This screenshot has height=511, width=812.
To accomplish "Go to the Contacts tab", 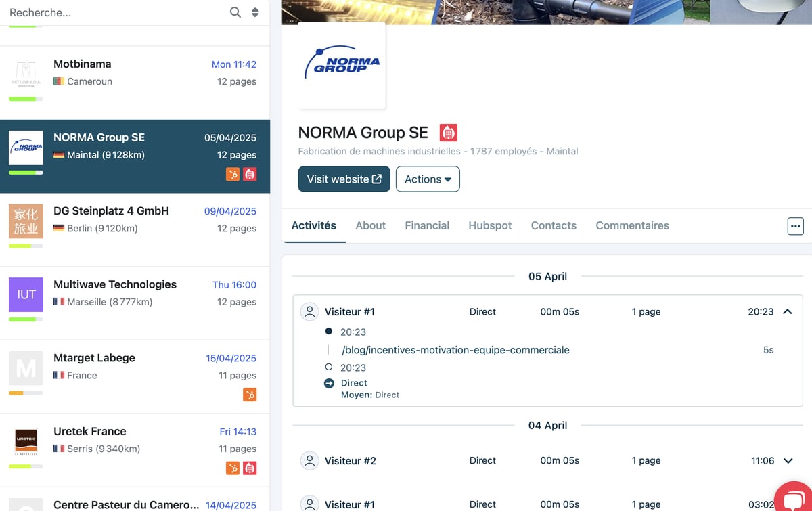I will (554, 225).
